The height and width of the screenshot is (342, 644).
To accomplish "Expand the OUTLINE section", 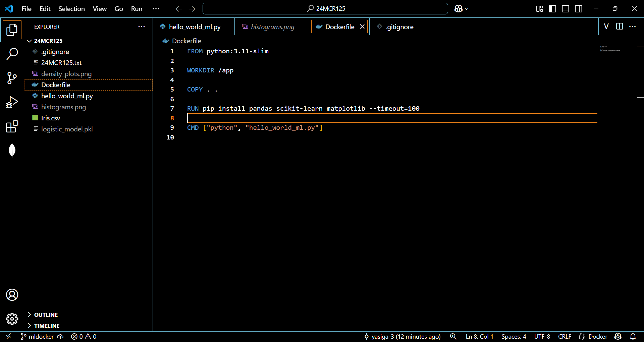I will click(89, 315).
